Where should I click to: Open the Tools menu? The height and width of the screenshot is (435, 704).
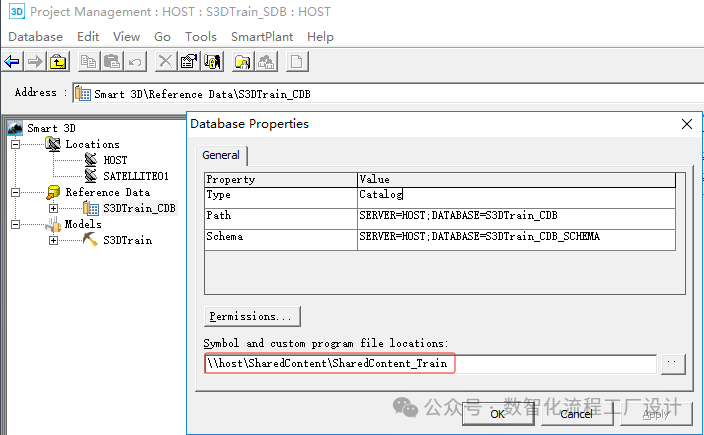201,37
